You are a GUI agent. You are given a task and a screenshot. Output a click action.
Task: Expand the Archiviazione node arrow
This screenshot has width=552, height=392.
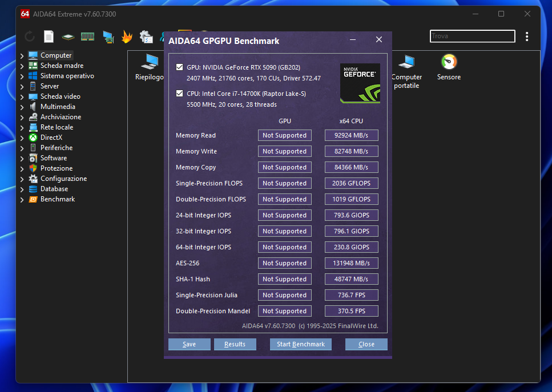tap(22, 117)
